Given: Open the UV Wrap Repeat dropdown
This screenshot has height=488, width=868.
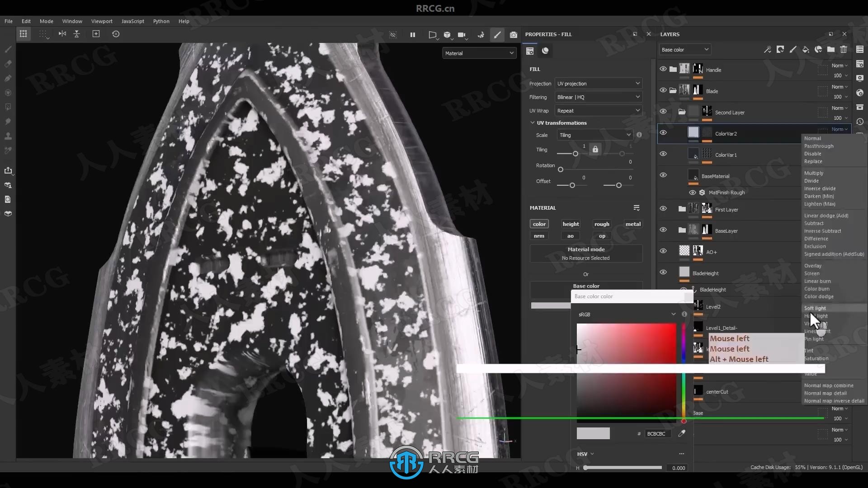Looking at the screenshot, I should (x=598, y=111).
